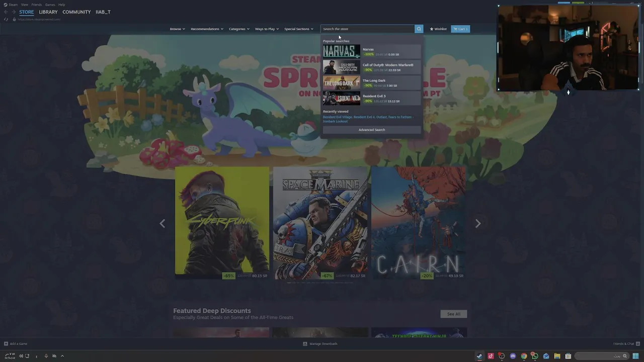
Task: Click the Add a Game label
Action: (x=19, y=344)
